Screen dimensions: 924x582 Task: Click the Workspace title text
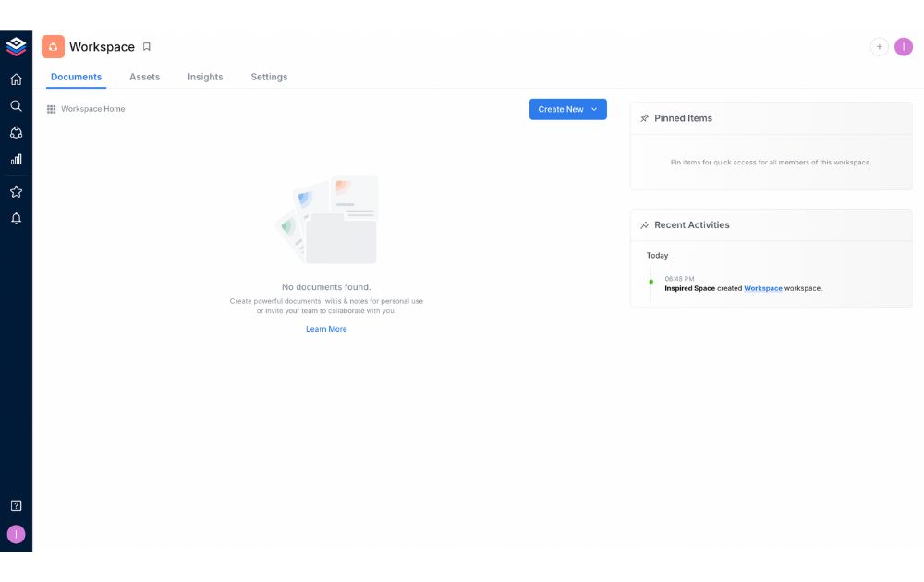102,46
